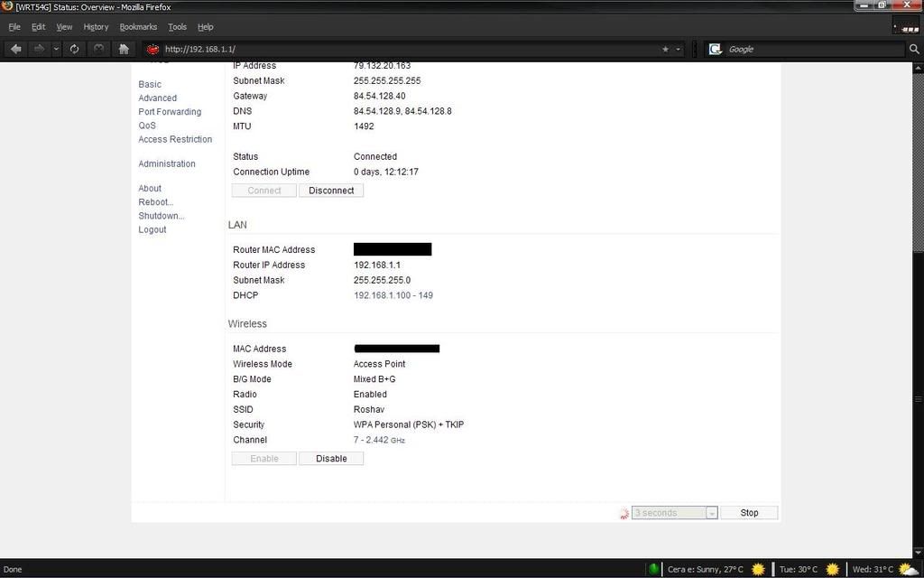The width and height of the screenshot is (924, 578).
Task: Click the bookmark star in address bar
Action: click(x=666, y=49)
